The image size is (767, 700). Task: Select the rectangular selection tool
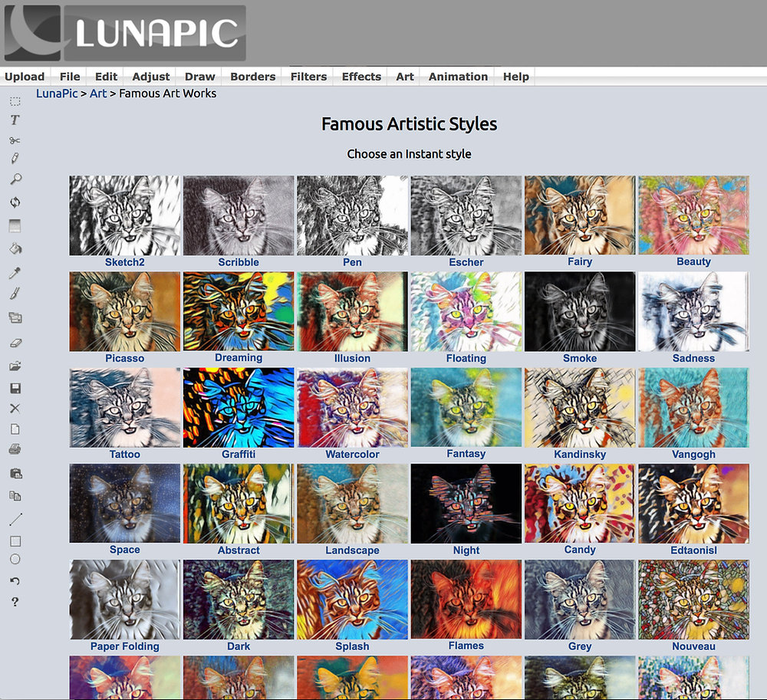click(x=14, y=100)
